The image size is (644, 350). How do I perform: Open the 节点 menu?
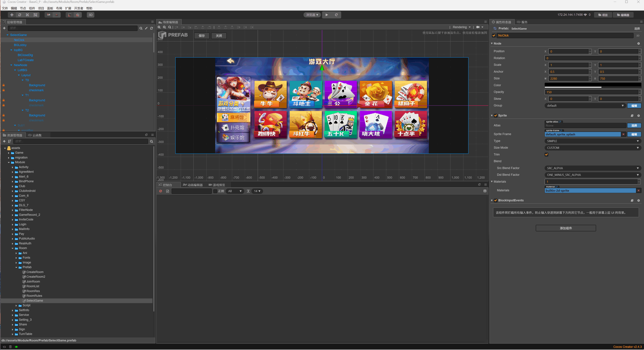[23, 8]
